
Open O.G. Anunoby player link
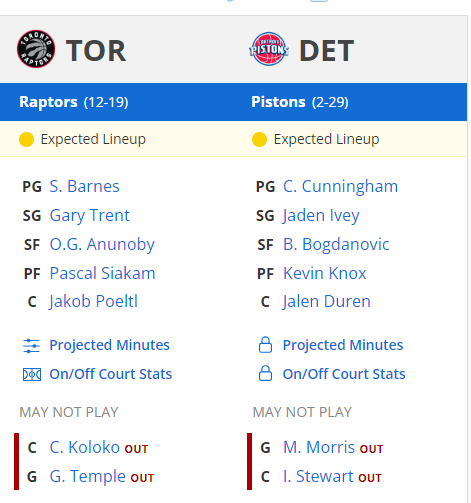tap(102, 245)
